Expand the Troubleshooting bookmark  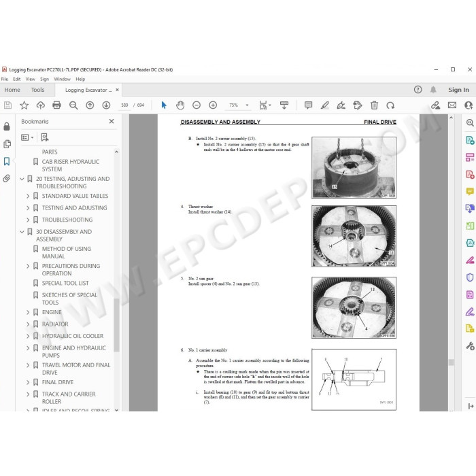tap(28, 220)
